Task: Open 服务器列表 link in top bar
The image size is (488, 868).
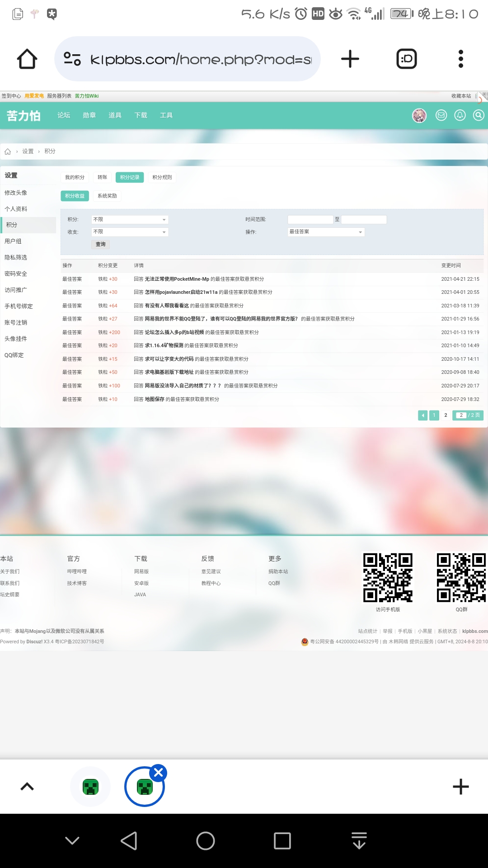Action: 59,96
